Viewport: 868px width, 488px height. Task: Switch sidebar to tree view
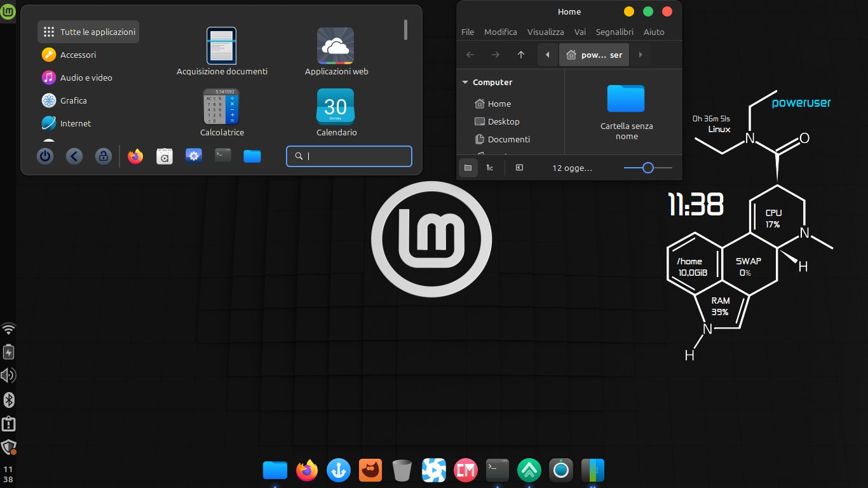pos(489,168)
